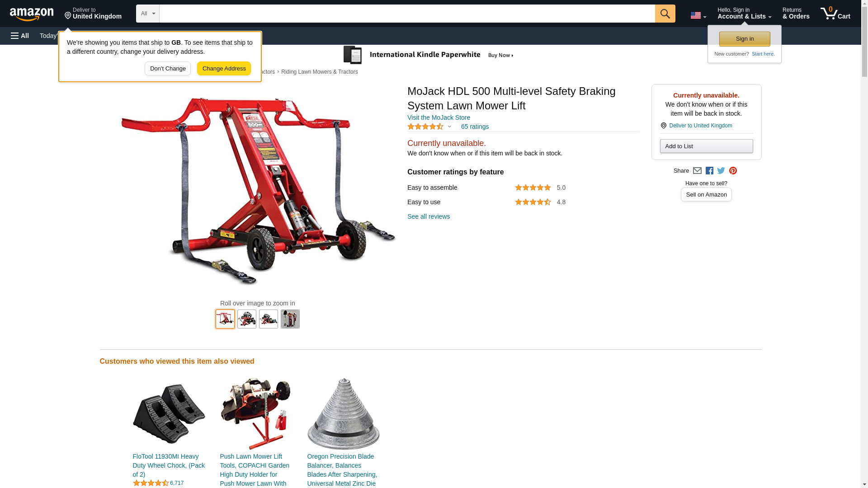Click inside the search input field
The image size is (868, 488).
[x=407, y=14]
